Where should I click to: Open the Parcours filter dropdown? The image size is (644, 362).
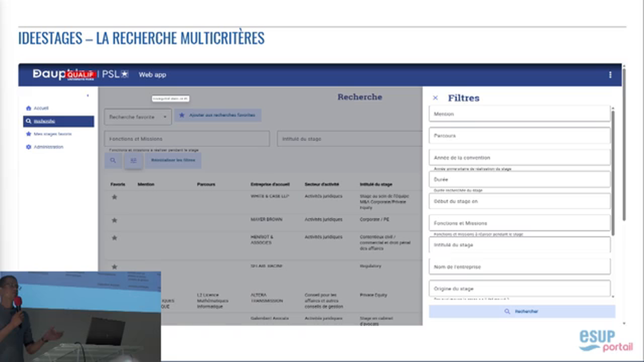520,135
